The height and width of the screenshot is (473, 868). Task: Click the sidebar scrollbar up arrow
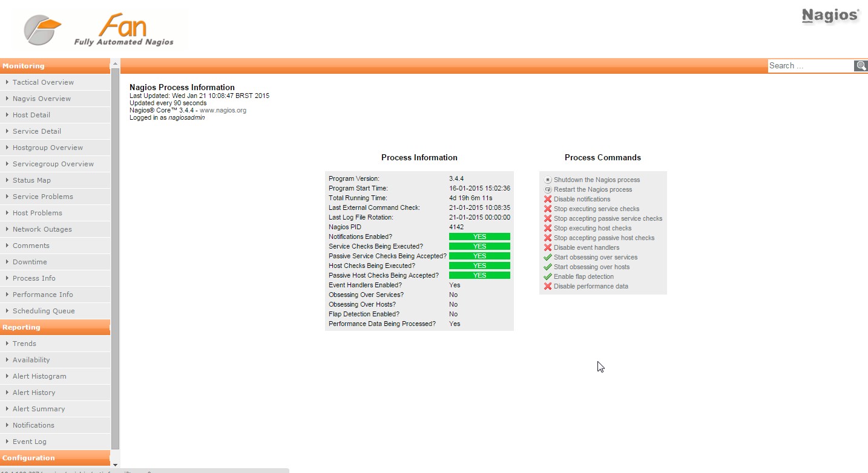click(x=115, y=64)
